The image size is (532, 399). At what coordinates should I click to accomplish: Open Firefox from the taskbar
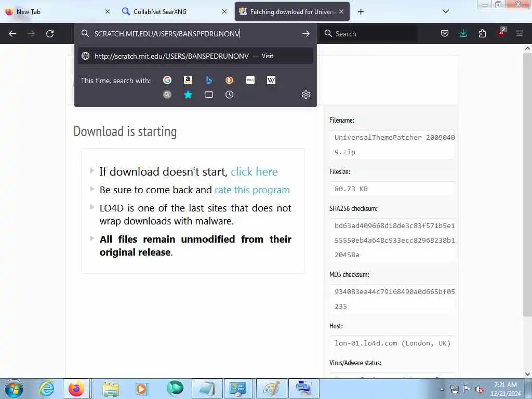76,389
